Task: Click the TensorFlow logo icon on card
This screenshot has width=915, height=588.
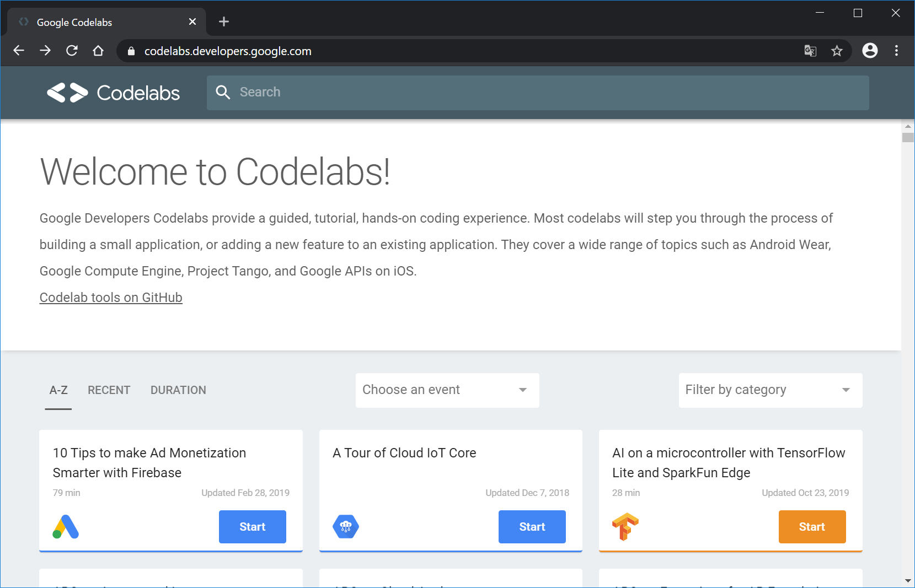Action: click(x=625, y=527)
